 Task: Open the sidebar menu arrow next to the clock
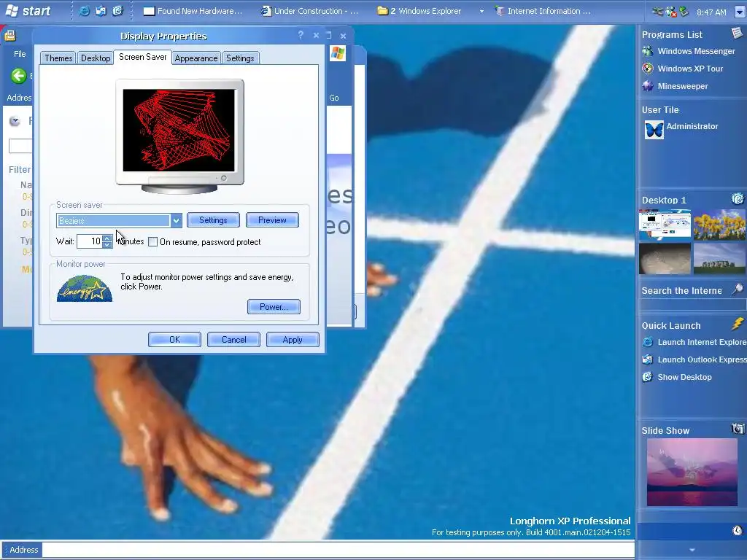point(740,12)
